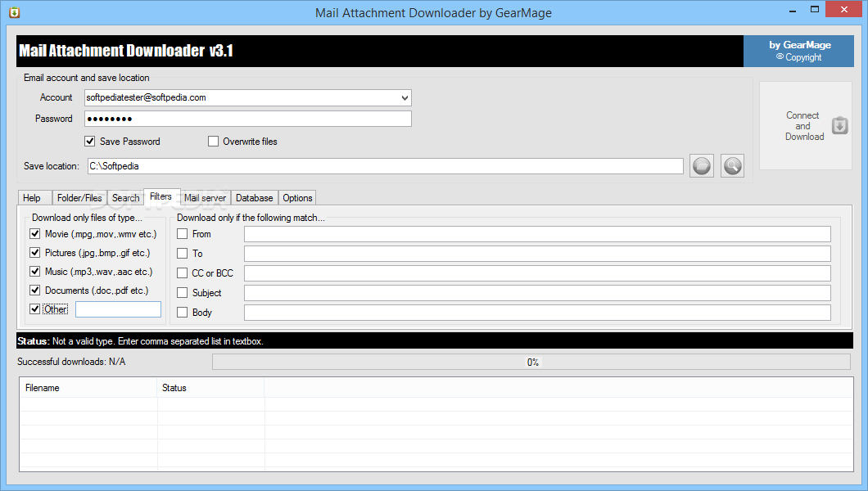The image size is (868, 491).
Task: Click the Save location path field
Action: pos(386,166)
